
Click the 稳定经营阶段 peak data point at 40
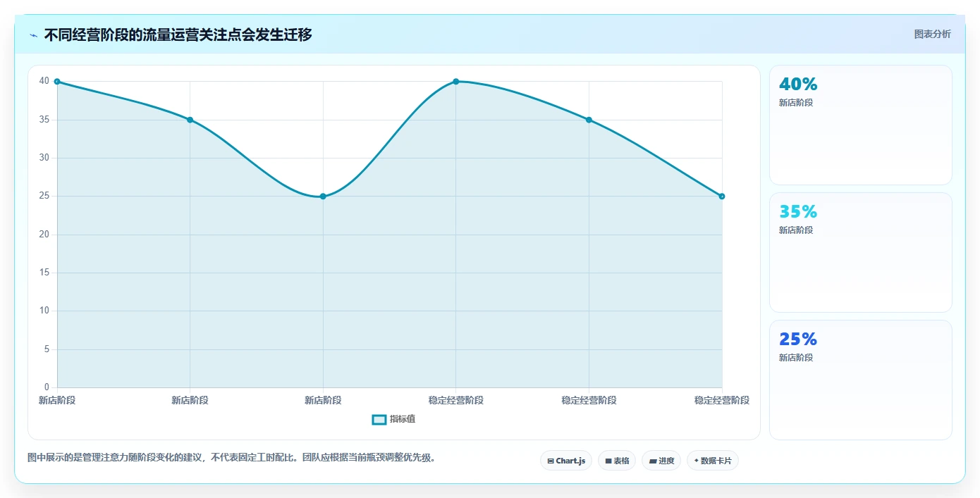456,82
